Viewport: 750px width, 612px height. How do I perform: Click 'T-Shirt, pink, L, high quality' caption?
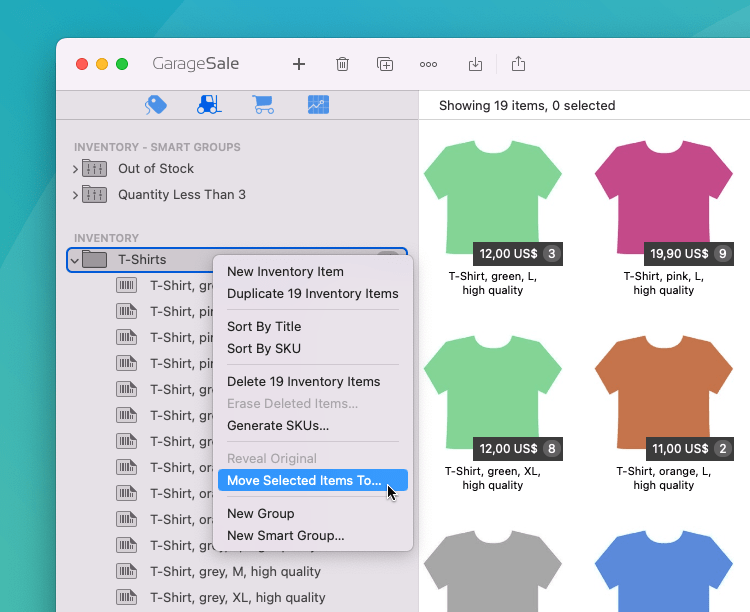point(663,283)
